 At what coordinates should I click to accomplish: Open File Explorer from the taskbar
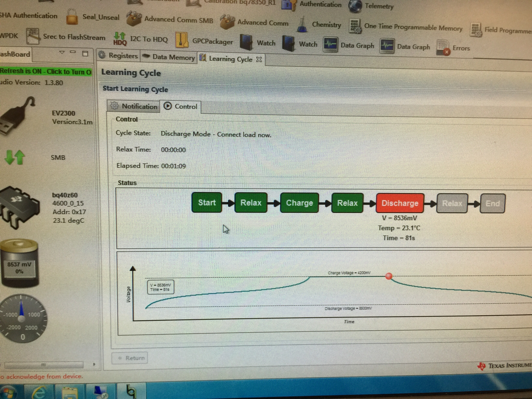pyautogui.click(x=69, y=392)
